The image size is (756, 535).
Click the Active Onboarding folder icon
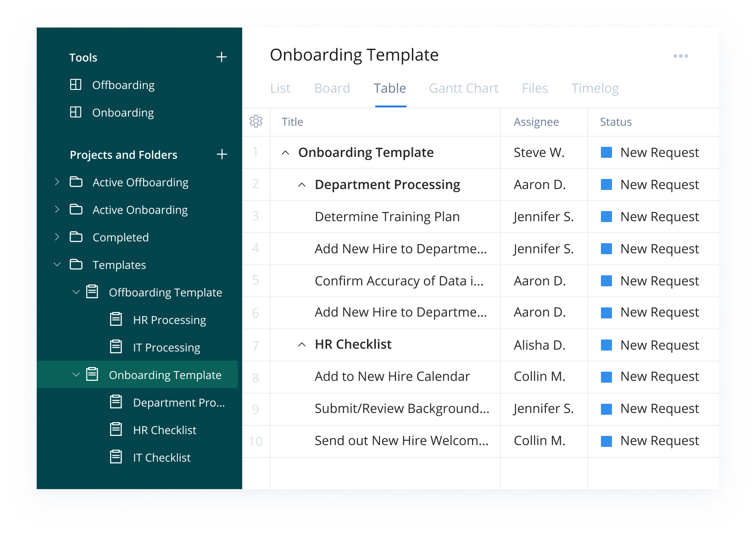coord(76,210)
